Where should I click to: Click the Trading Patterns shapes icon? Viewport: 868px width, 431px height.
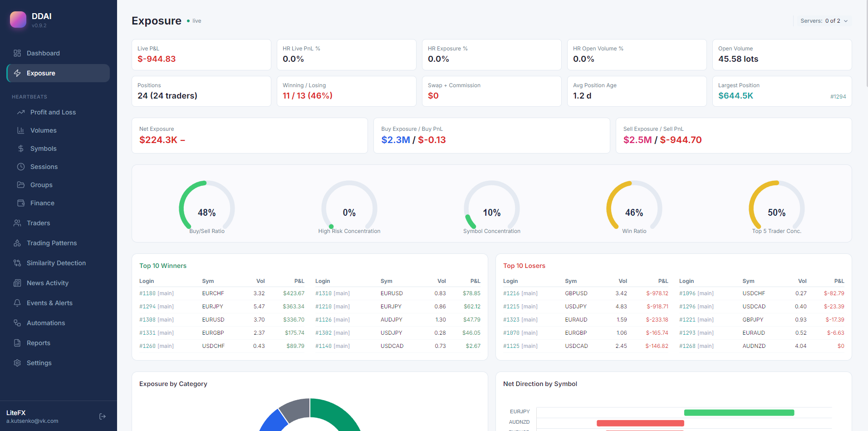[17, 243]
